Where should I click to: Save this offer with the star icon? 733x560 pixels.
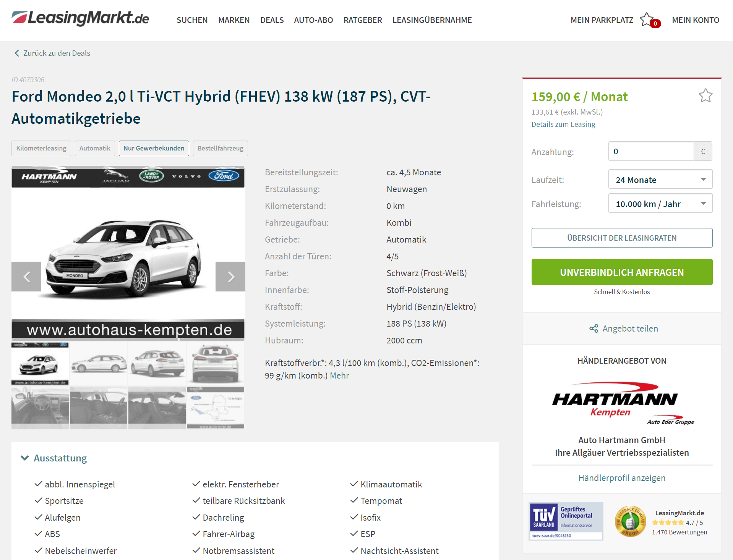tap(705, 95)
